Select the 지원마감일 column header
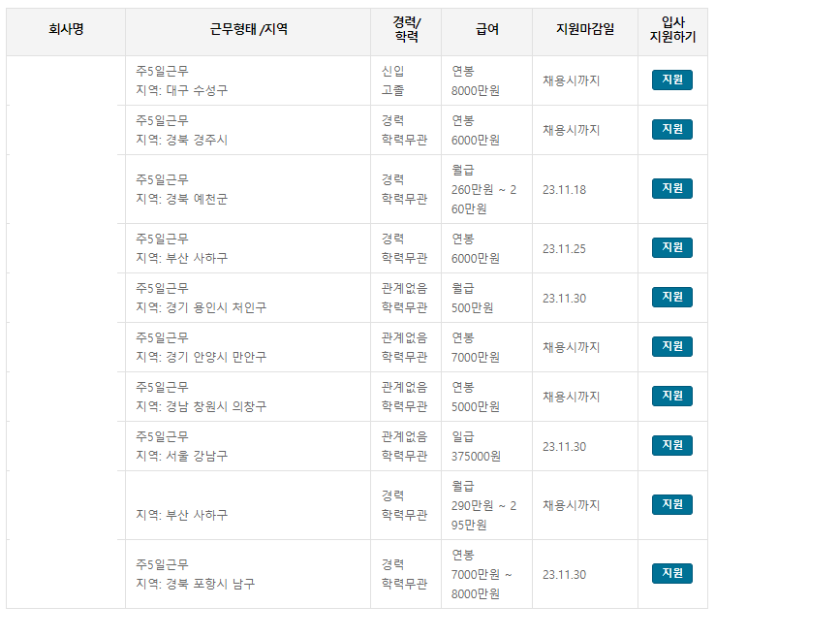840x638 pixels. coord(585,32)
